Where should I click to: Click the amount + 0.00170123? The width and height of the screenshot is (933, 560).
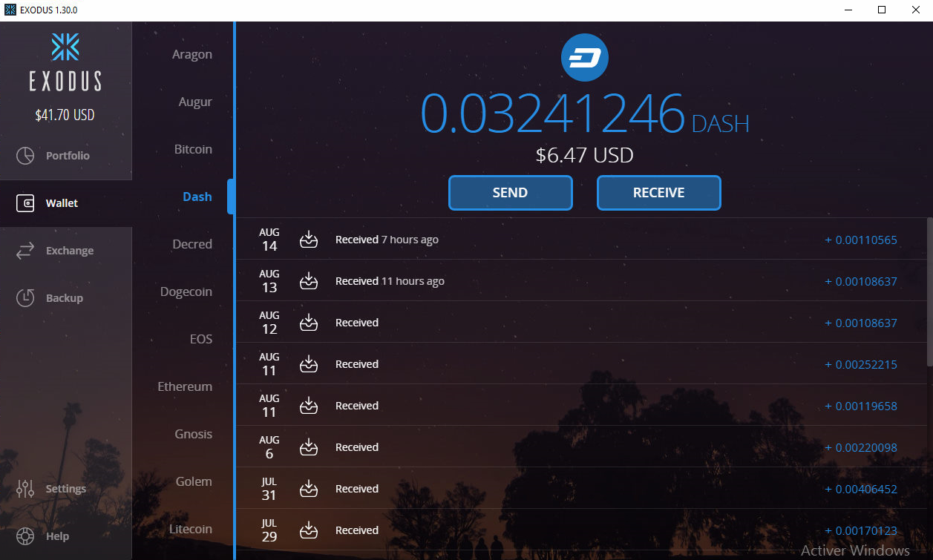861,531
